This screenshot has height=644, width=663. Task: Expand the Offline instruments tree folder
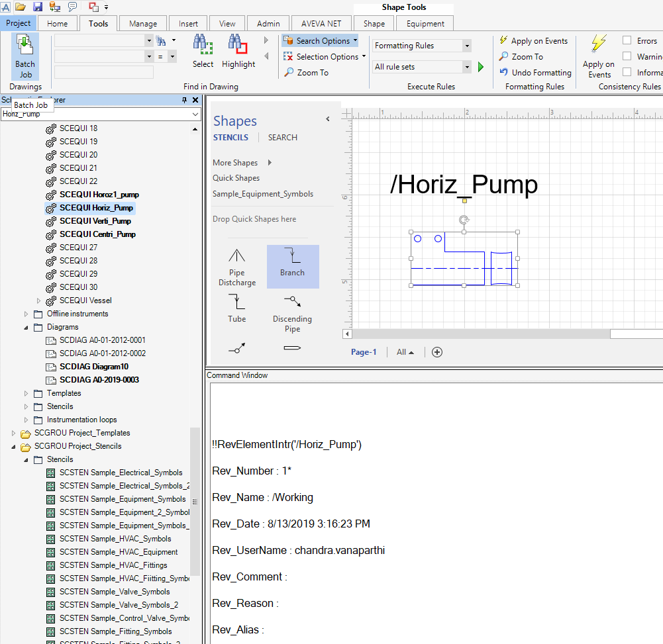(26, 314)
